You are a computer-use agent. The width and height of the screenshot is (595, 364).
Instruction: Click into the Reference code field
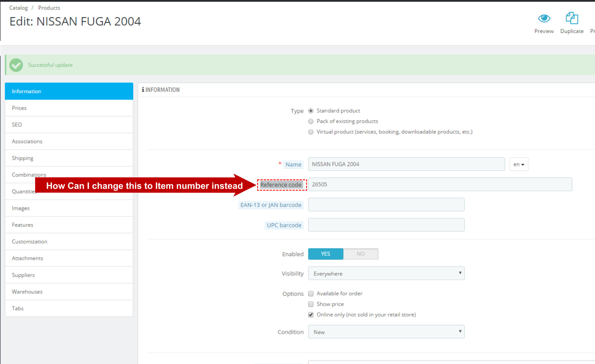click(440, 185)
